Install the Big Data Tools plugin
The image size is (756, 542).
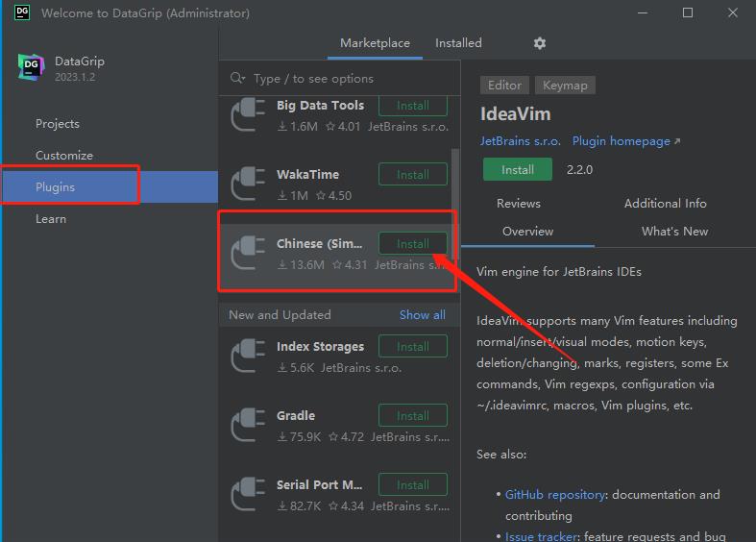tap(413, 106)
